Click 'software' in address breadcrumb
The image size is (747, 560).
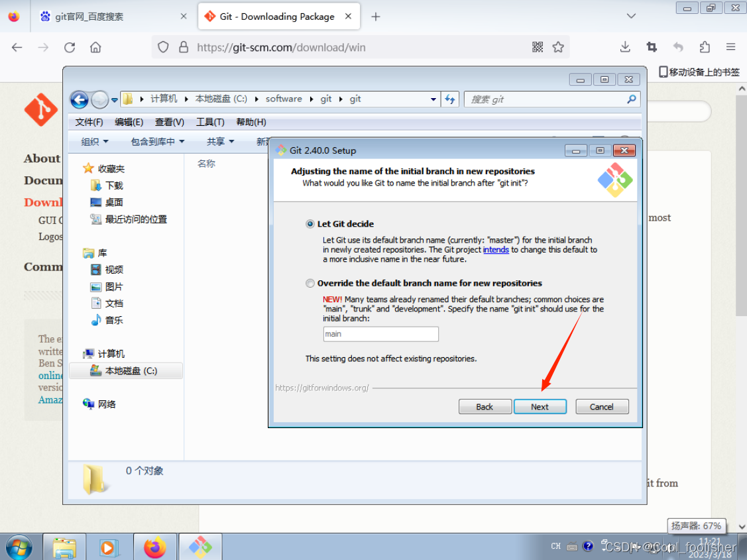(x=284, y=99)
